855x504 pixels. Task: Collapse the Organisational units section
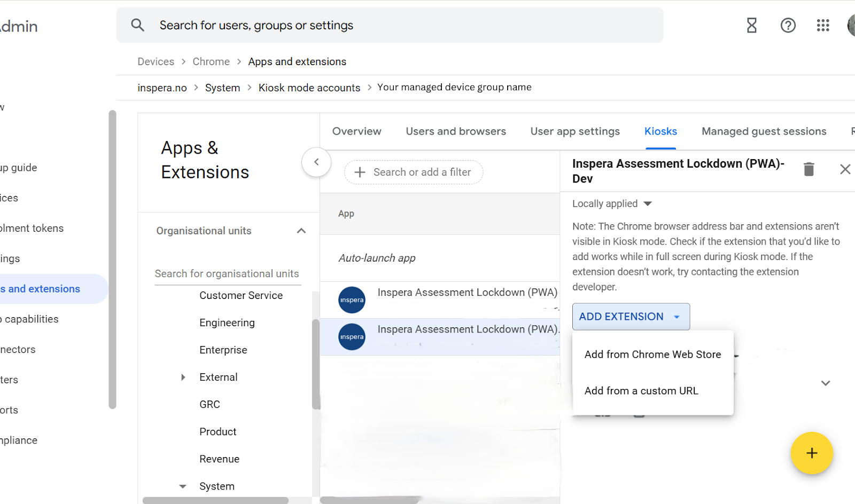301,231
